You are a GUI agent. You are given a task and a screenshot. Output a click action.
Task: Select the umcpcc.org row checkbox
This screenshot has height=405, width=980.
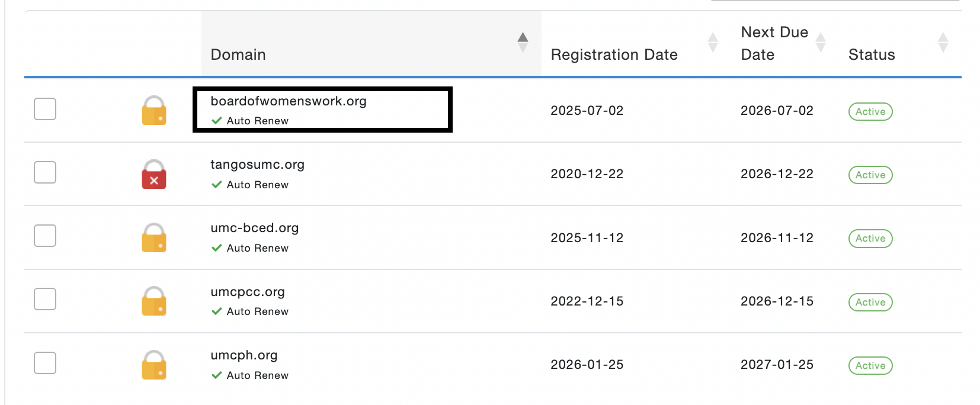45,300
